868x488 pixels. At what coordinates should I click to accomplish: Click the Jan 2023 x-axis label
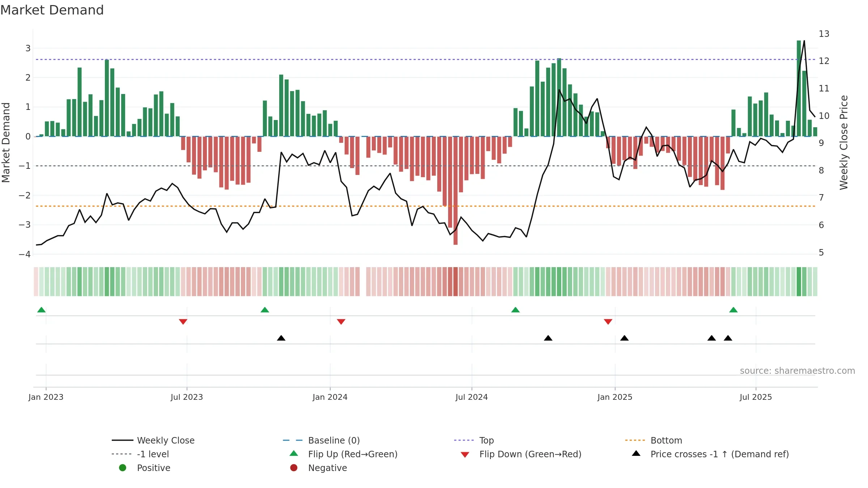pos(46,397)
